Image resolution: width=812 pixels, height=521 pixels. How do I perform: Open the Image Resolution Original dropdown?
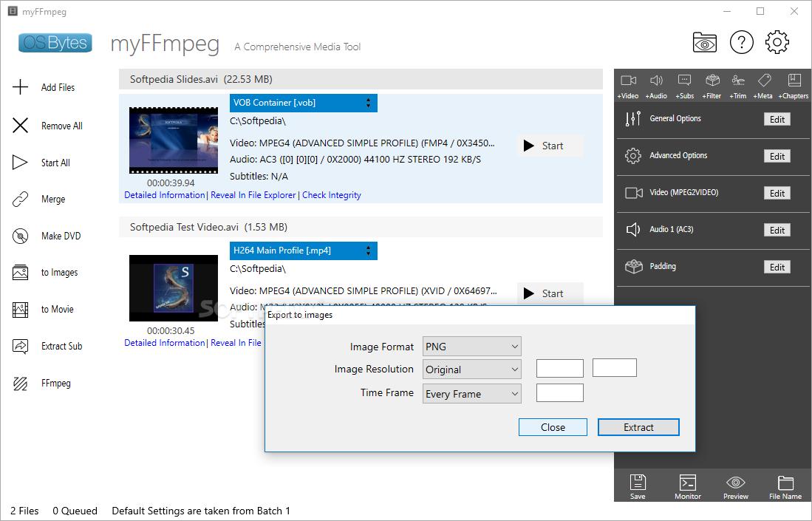click(472, 370)
